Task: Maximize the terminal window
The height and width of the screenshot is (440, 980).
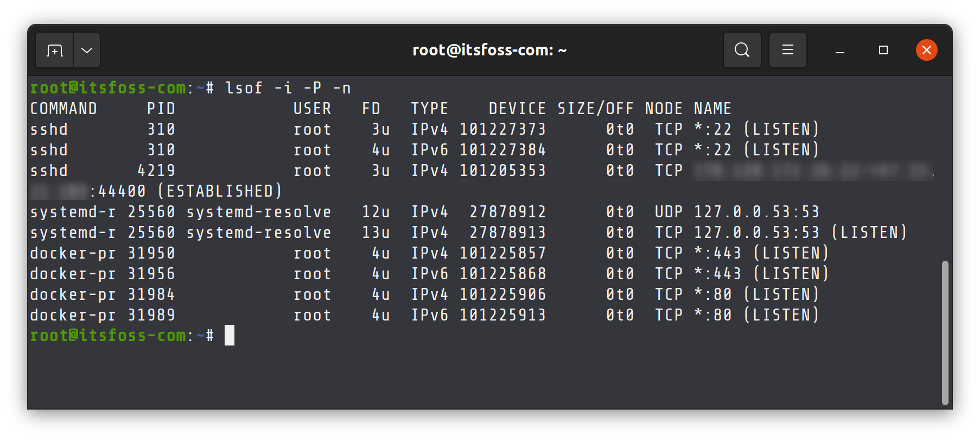Action: [x=883, y=51]
